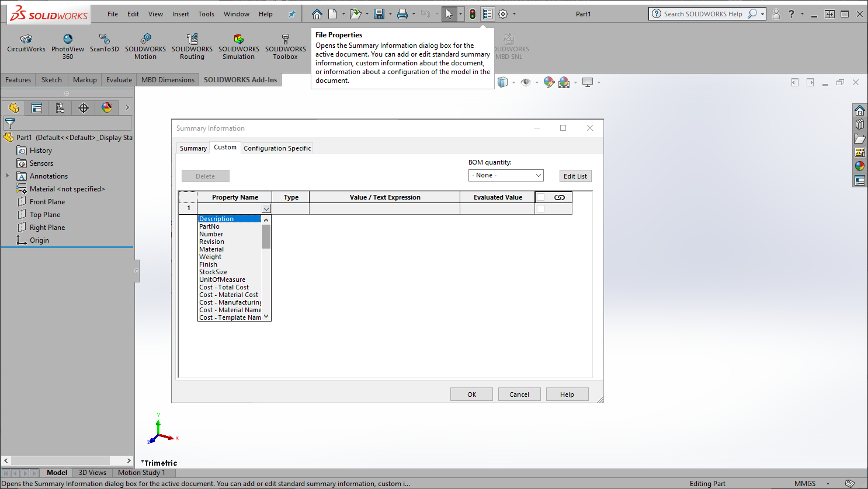Open the help question mark dropdown arrow
This screenshot has height=489, width=868.
click(x=802, y=14)
